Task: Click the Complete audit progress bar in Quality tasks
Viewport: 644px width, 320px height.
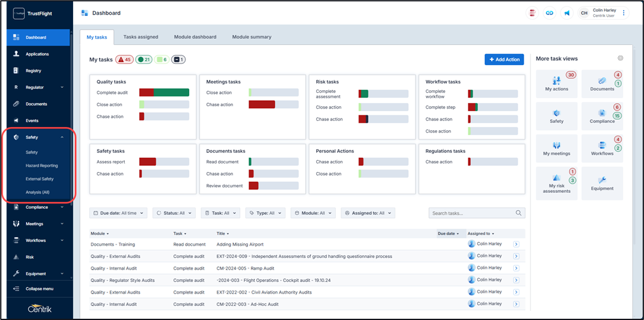Action: click(164, 93)
